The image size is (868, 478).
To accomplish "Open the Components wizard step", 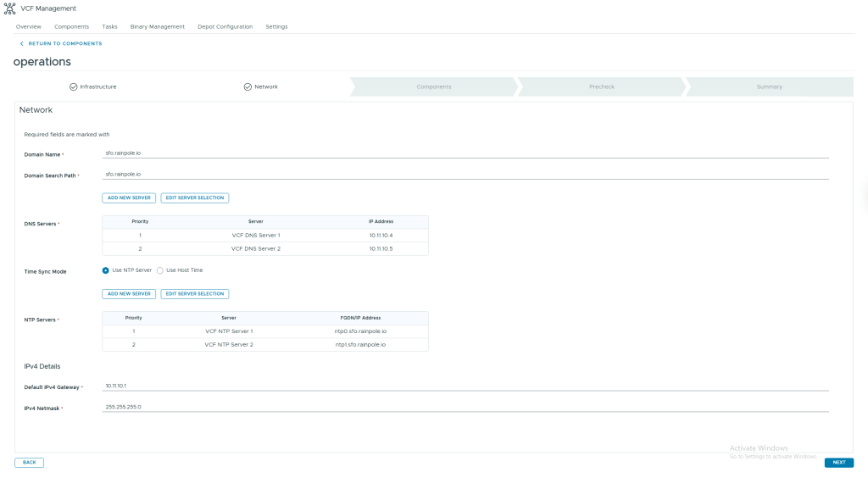I will tap(433, 86).
